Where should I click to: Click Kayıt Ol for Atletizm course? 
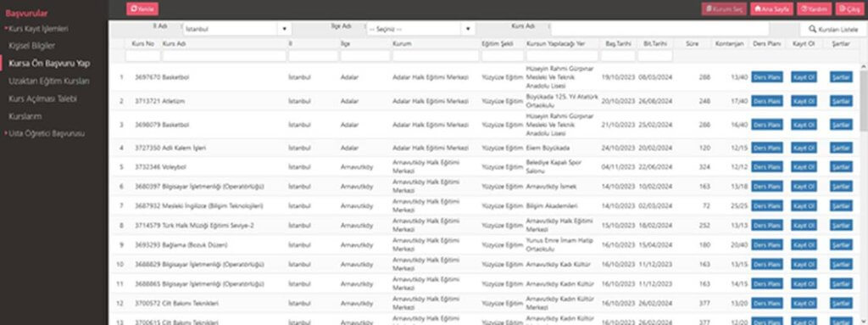(804, 101)
